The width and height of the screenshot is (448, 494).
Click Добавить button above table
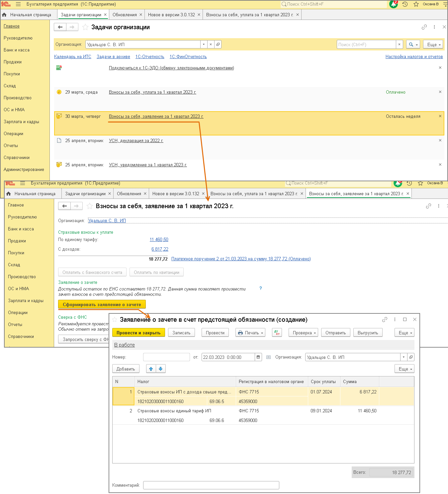pos(126,369)
